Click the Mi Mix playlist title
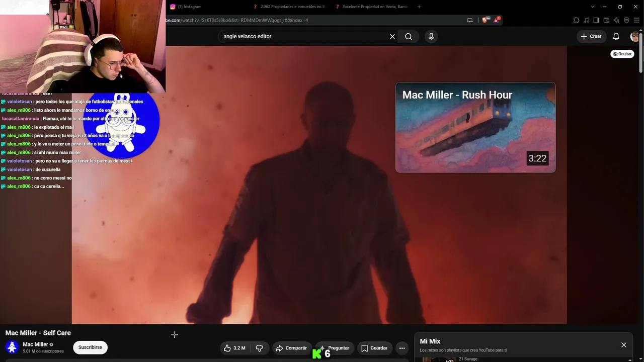The image size is (644, 362). pyautogui.click(x=430, y=341)
